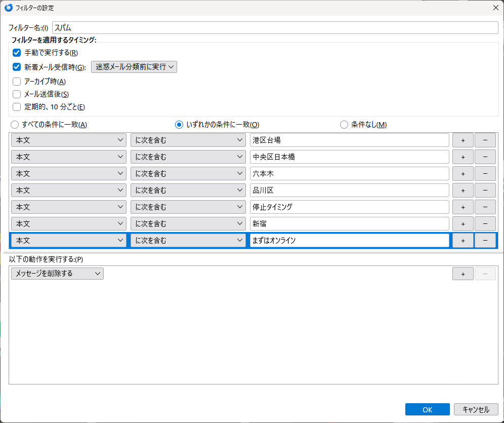Click the 港区台場 text field
The height and width of the screenshot is (423, 504).
(x=349, y=140)
